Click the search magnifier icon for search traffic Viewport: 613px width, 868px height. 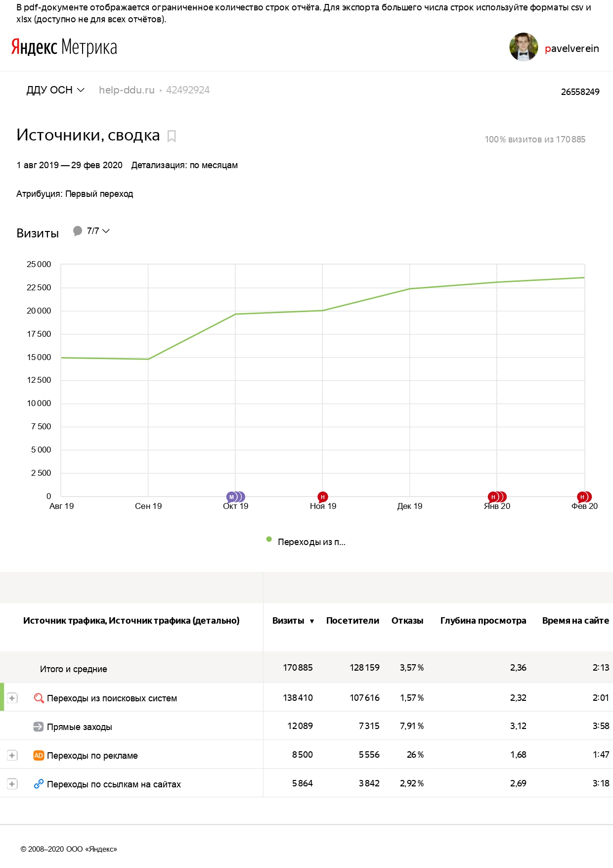point(39,698)
